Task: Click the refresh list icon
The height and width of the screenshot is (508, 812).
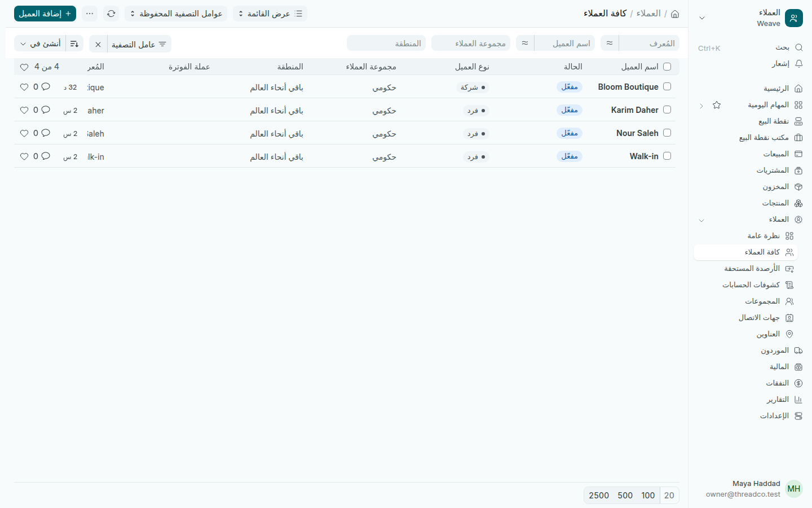Action: point(111,14)
